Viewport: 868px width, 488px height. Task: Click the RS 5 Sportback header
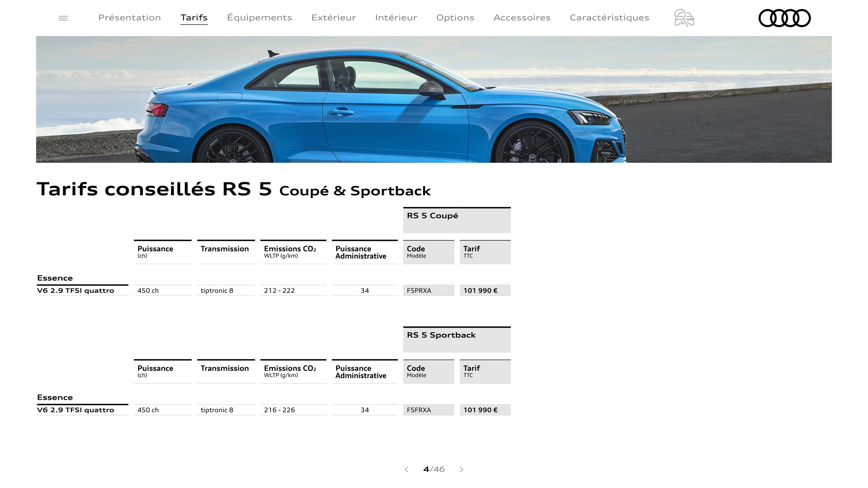coord(457,340)
